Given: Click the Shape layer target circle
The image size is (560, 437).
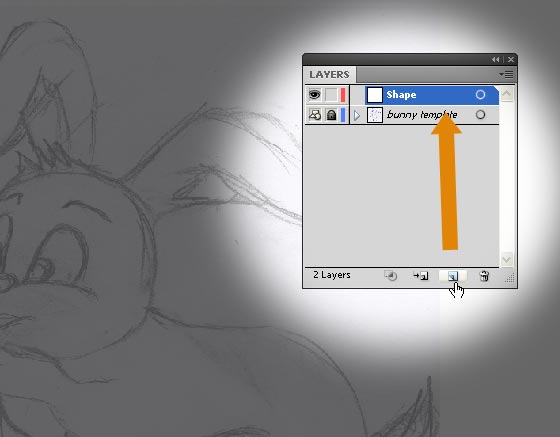Looking at the screenshot, I should click(x=480, y=95).
